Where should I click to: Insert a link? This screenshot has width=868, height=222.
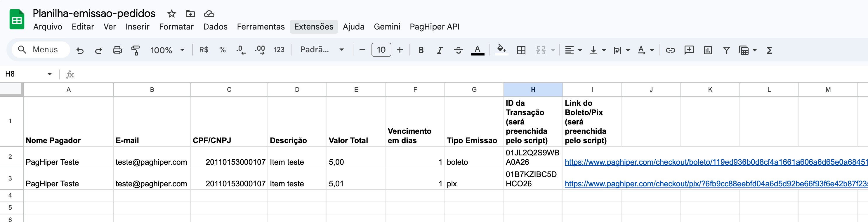[x=670, y=50]
